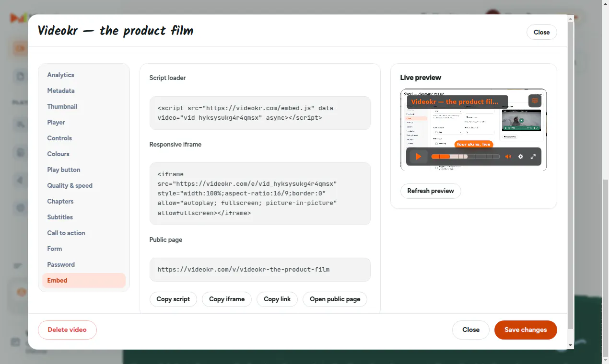Open the Controls section

point(84,138)
